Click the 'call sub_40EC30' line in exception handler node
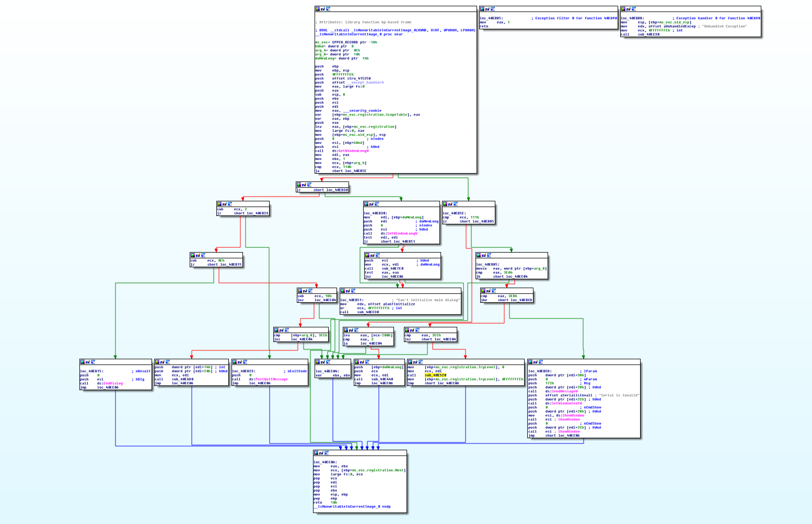The height and width of the screenshot is (524, 812). 640,35
